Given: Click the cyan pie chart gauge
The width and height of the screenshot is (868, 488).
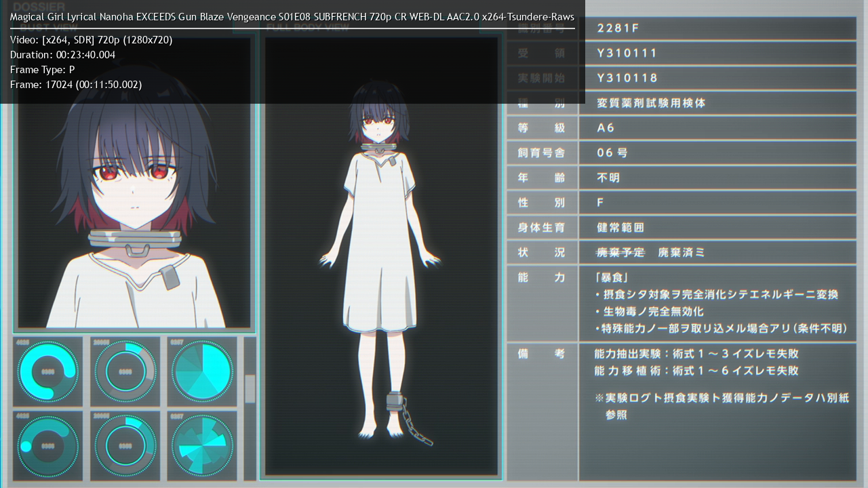Looking at the screenshot, I should pyautogui.click(x=203, y=371).
